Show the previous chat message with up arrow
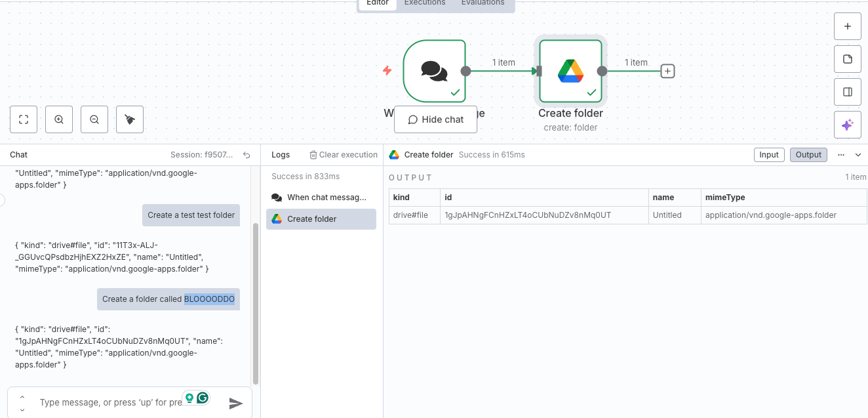Image resolution: width=868 pixels, height=418 pixels. pyautogui.click(x=22, y=397)
